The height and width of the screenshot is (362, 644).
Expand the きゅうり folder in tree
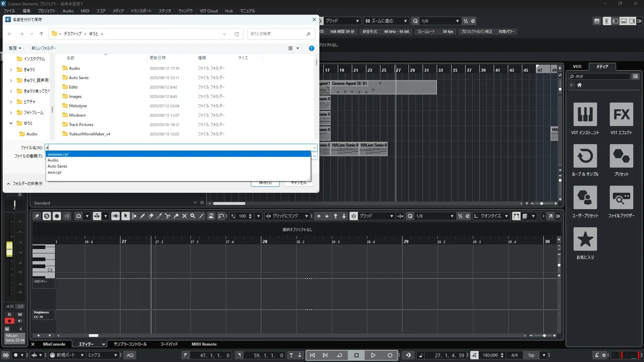coord(11,70)
